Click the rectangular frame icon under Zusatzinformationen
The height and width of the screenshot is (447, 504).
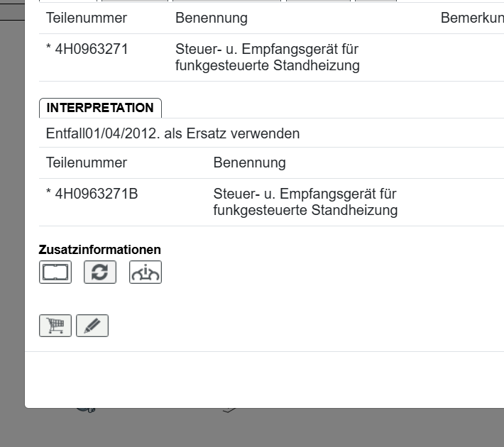(x=55, y=272)
